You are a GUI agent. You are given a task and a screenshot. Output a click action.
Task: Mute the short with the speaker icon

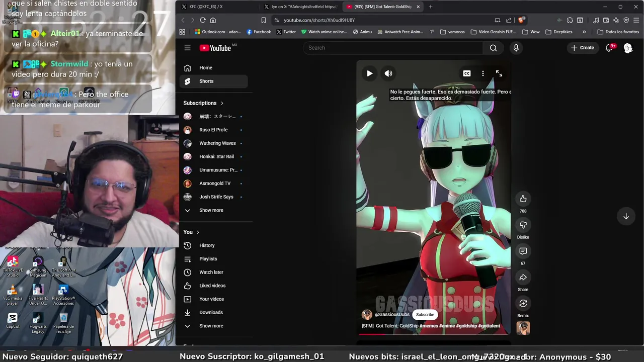point(388,73)
